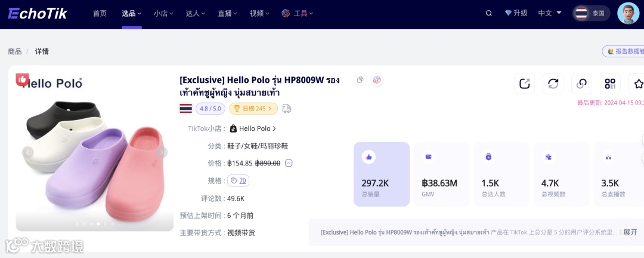Image resolution: width=644 pixels, height=258 pixels.
Task: Expand the description with 展开
Action: [630, 232]
